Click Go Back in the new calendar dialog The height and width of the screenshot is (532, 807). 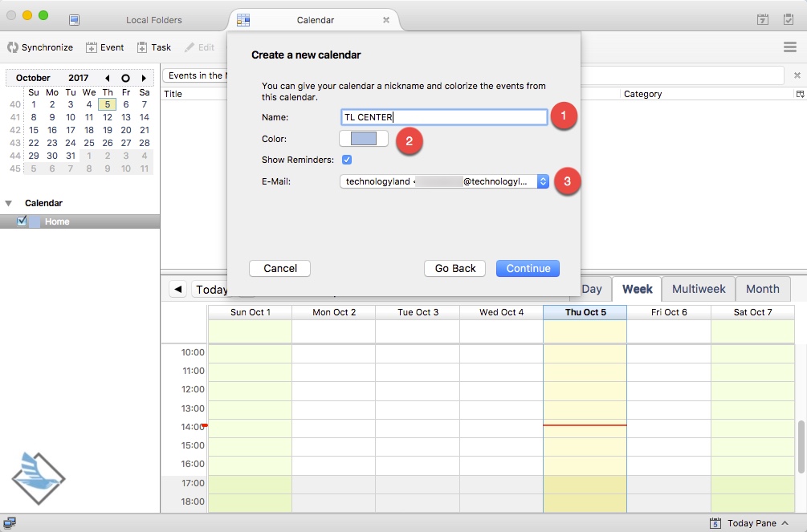[x=454, y=269]
